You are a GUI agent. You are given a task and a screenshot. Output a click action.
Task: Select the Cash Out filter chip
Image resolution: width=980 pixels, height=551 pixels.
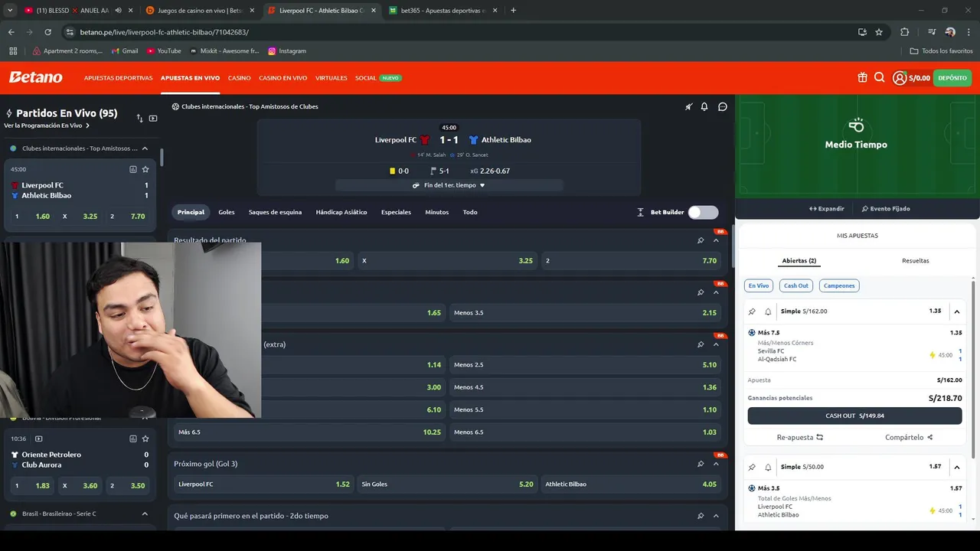(x=796, y=285)
